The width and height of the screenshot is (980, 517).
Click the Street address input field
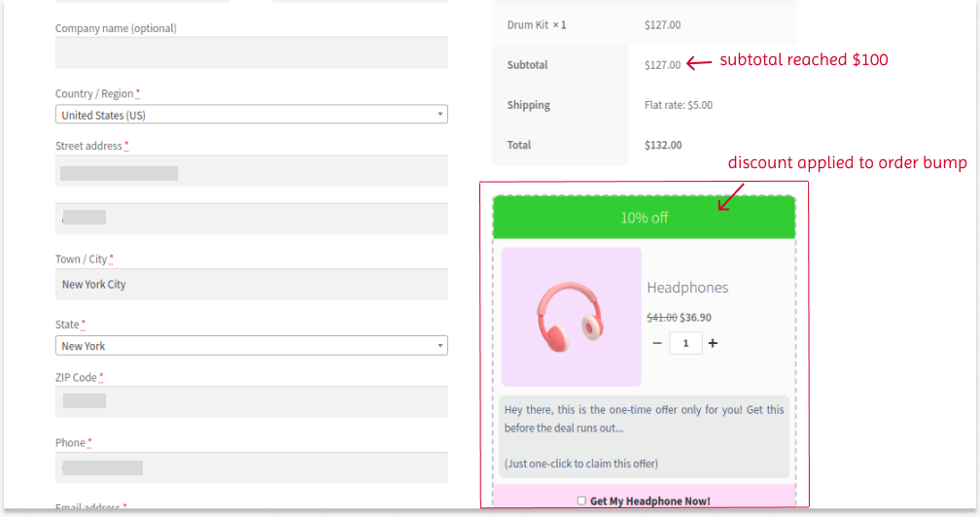[x=251, y=170]
